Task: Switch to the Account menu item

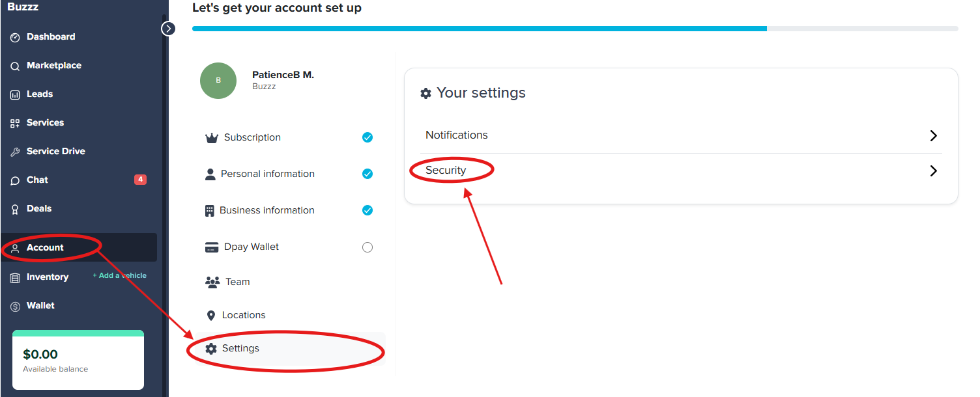Action: coord(44,247)
